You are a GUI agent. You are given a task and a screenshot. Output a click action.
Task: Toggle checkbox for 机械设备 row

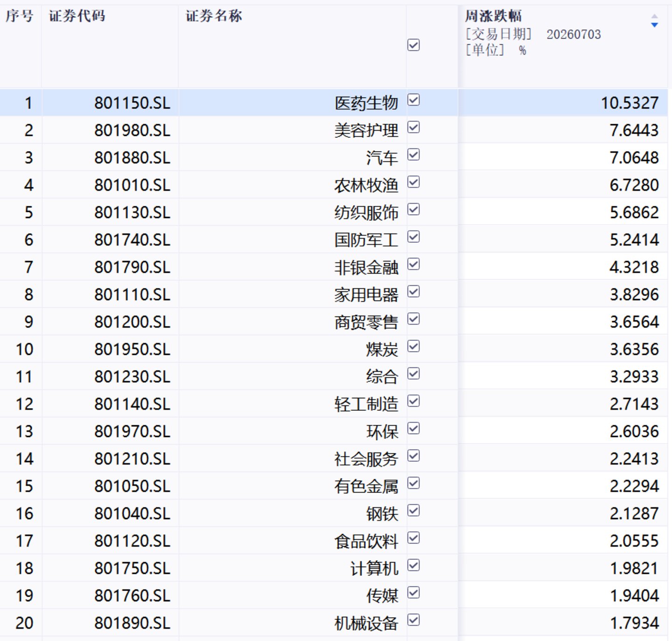point(413,620)
